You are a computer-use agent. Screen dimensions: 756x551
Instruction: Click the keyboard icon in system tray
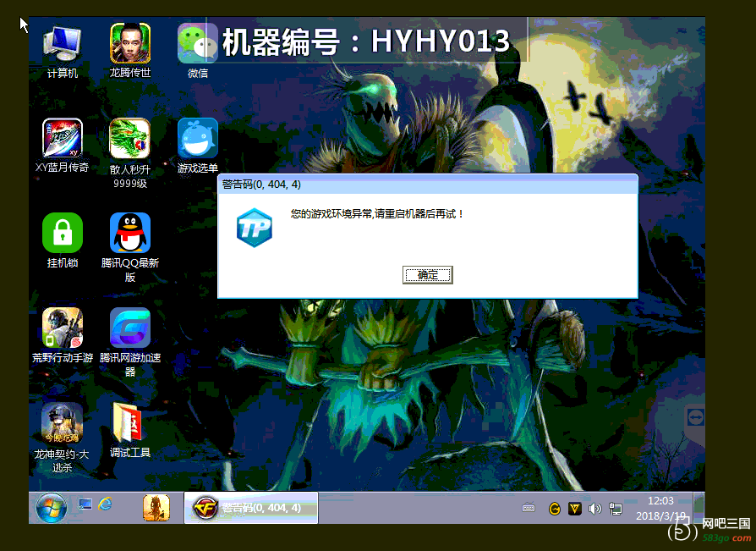[x=529, y=508]
